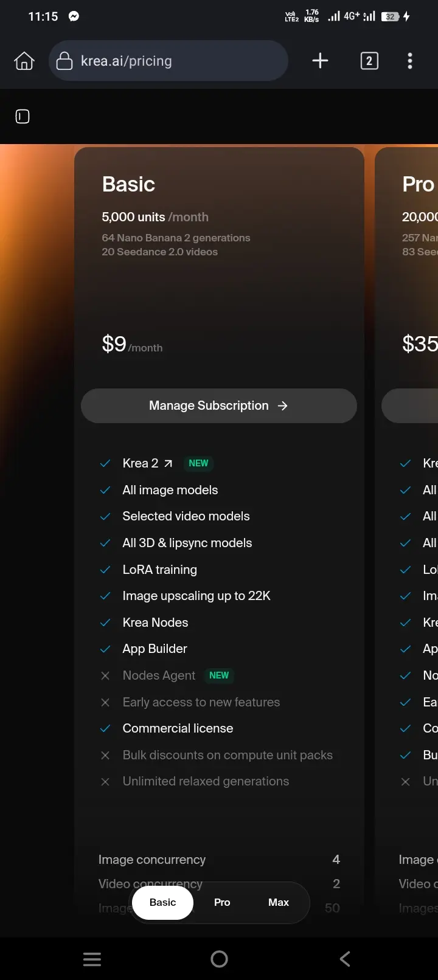This screenshot has width=438, height=980.
Task: Open a new tab with plus icon
Action: 320,61
